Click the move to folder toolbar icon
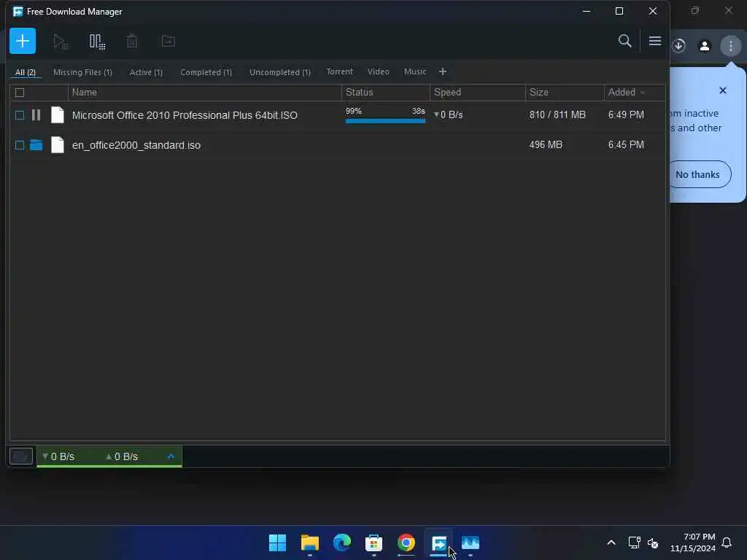The image size is (747, 560). click(169, 42)
